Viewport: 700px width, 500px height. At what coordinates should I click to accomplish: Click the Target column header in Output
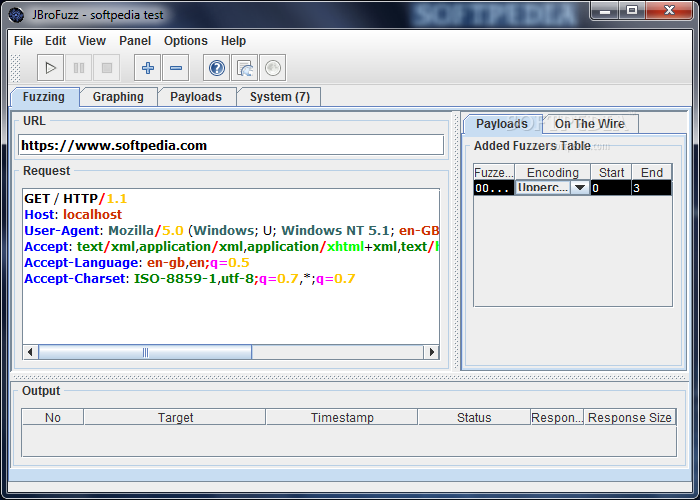[x=175, y=417]
